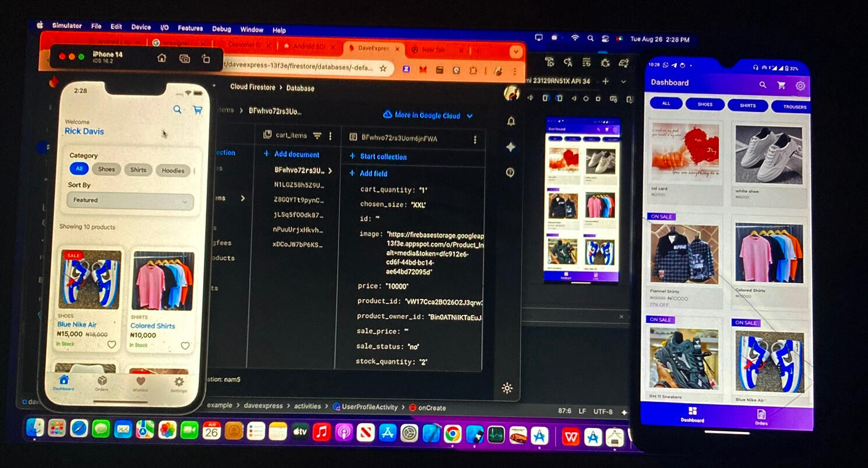Open the Simulator menu
Image resolution: width=868 pixels, height=468 pixels.
point(67,26)
